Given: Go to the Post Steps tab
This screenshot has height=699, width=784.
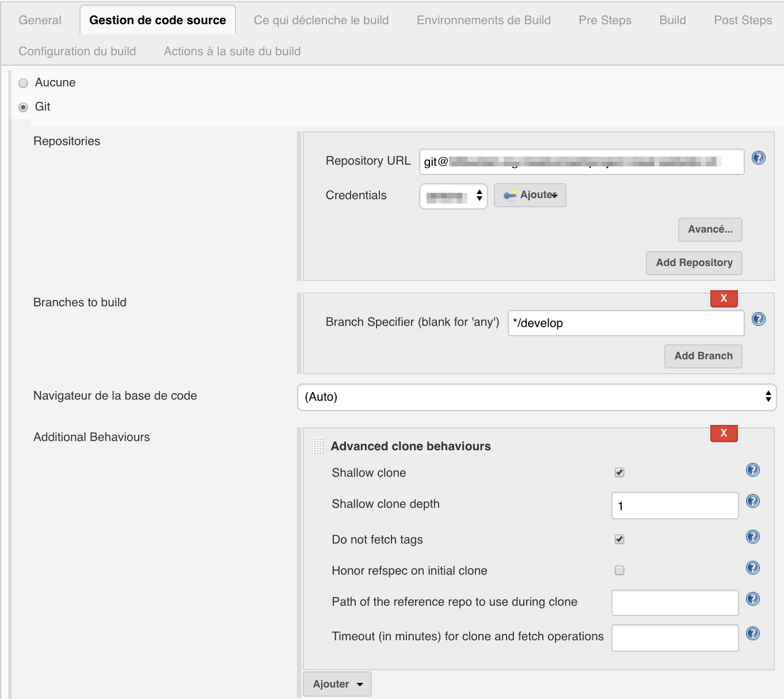Looking at the screenshot, I should click(743, 20).
